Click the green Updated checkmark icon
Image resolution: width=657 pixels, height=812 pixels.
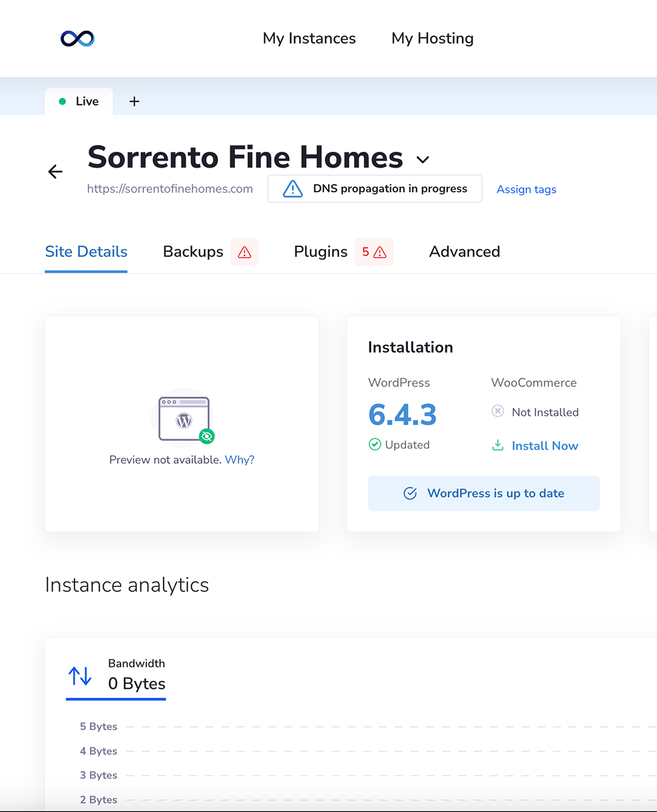click(375, 445)
